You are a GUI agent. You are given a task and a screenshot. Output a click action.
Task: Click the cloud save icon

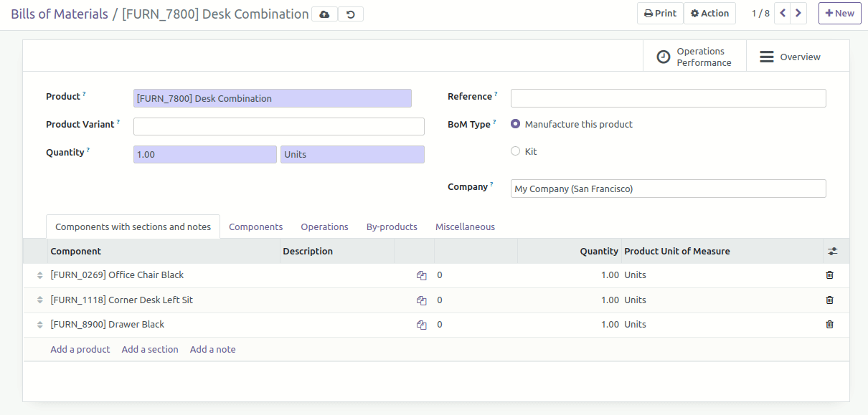324,14
